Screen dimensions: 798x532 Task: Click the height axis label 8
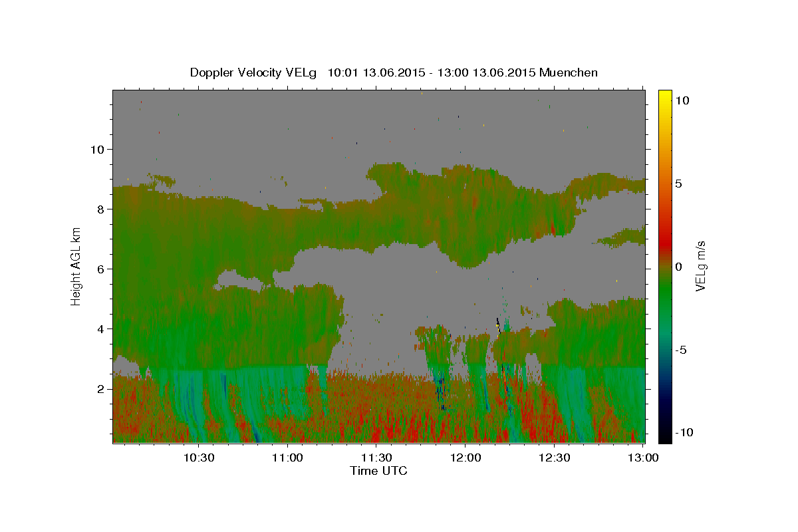(101, 209)
